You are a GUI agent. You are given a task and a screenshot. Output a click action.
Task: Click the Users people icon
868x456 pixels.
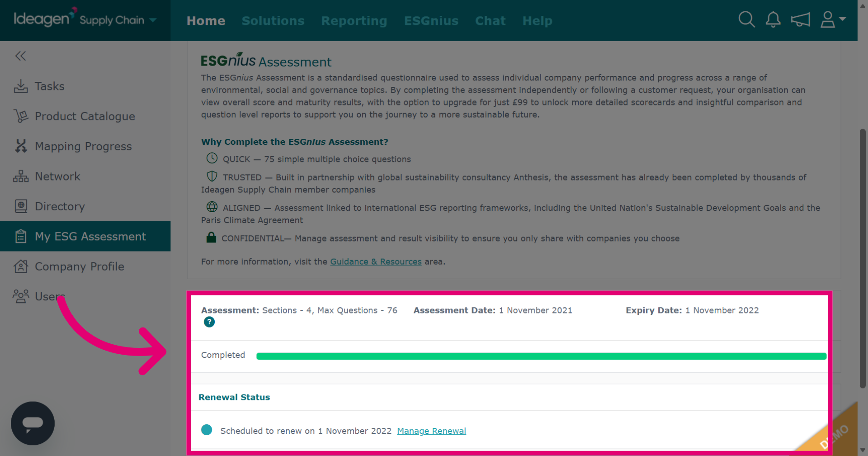click(x=21, y=296)
